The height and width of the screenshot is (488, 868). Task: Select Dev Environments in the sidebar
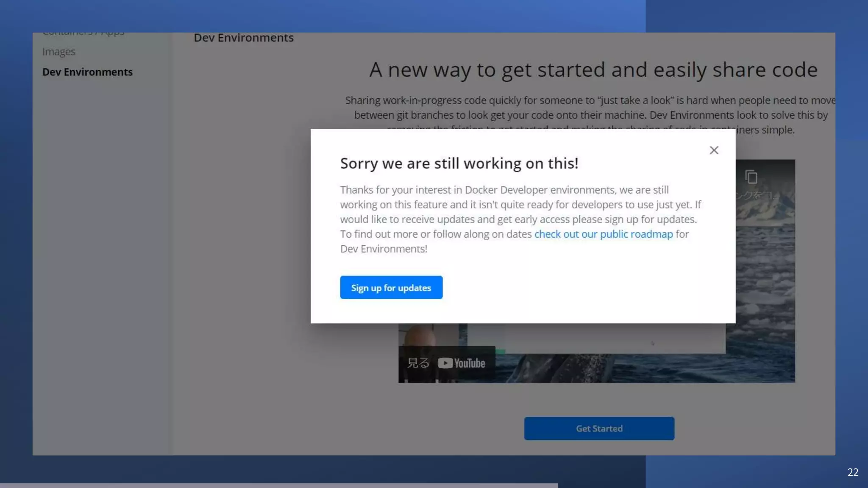click(x=87, y=72)
